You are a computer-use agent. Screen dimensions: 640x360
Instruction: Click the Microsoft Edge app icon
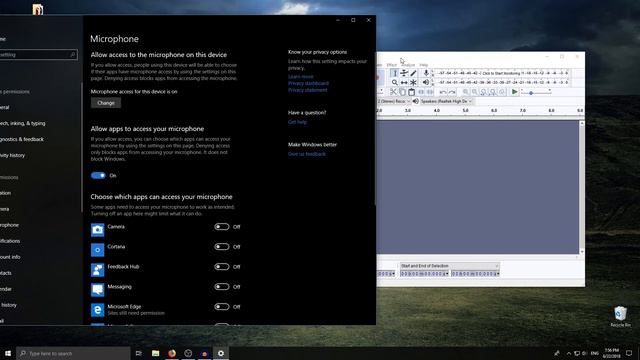tap(98, 310)
